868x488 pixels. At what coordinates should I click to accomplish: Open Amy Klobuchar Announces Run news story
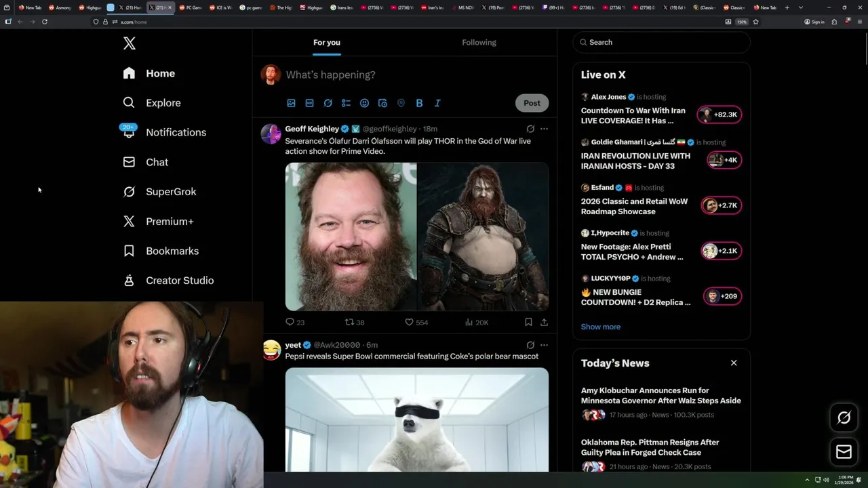pos(661,395)
